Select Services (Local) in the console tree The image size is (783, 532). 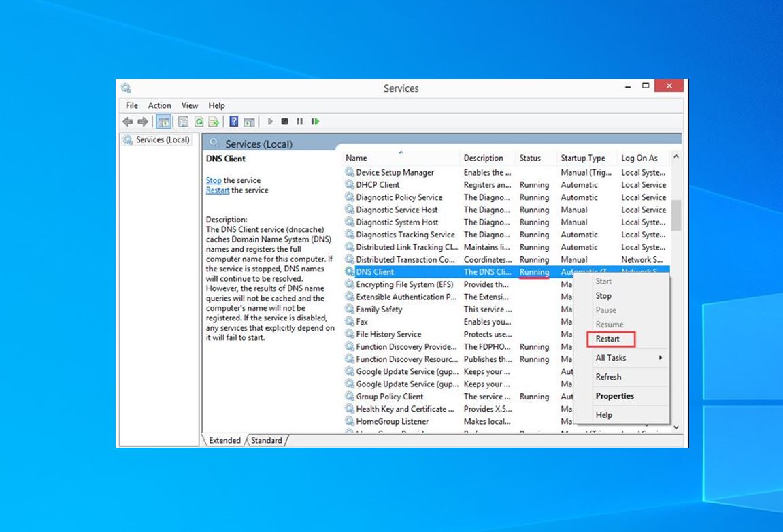(x=163, y=139)
